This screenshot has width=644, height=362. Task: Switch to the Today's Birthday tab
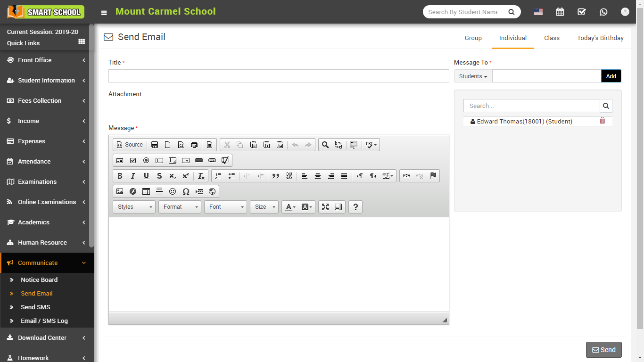pos(600,38)
